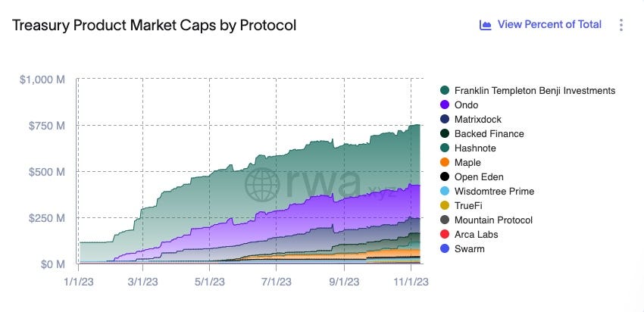Screen dimensions: 644x312
Task: Toggle the Ondo series in legend
Action: click(459, 105)
